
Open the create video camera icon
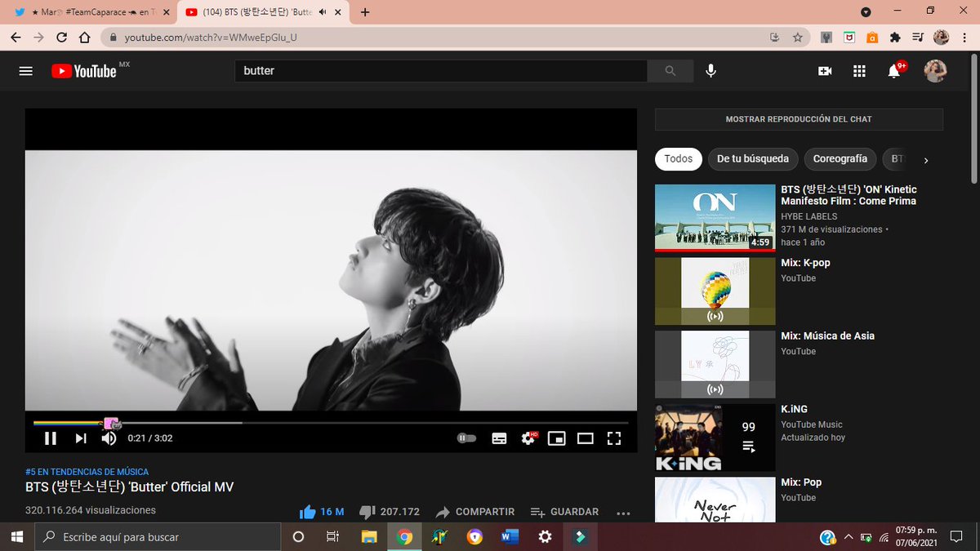825,71
